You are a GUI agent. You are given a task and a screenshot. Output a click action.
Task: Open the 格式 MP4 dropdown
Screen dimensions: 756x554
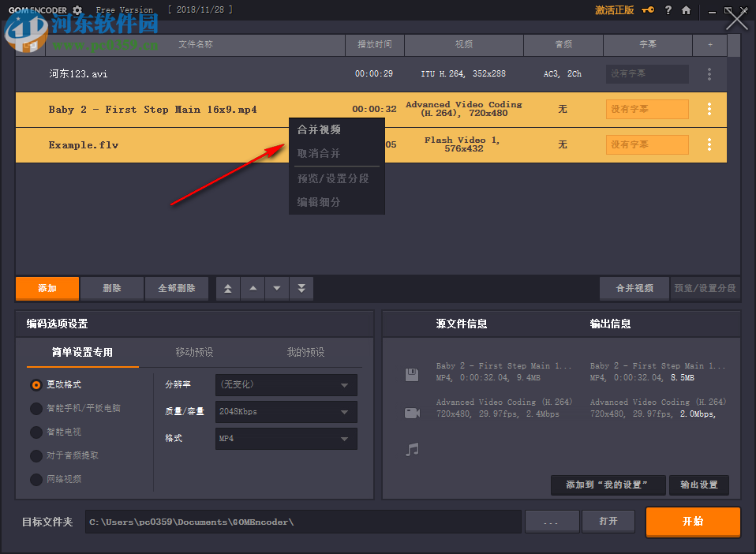pos(286,438)
